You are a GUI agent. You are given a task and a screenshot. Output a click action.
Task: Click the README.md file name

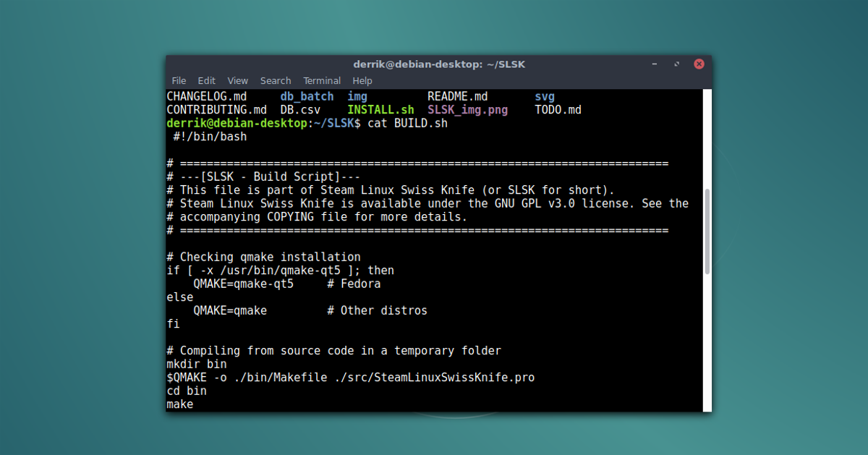click(x=458, y=96)
